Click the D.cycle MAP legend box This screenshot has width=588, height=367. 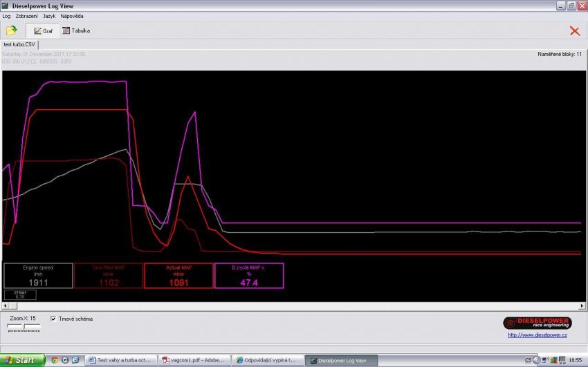249,276
